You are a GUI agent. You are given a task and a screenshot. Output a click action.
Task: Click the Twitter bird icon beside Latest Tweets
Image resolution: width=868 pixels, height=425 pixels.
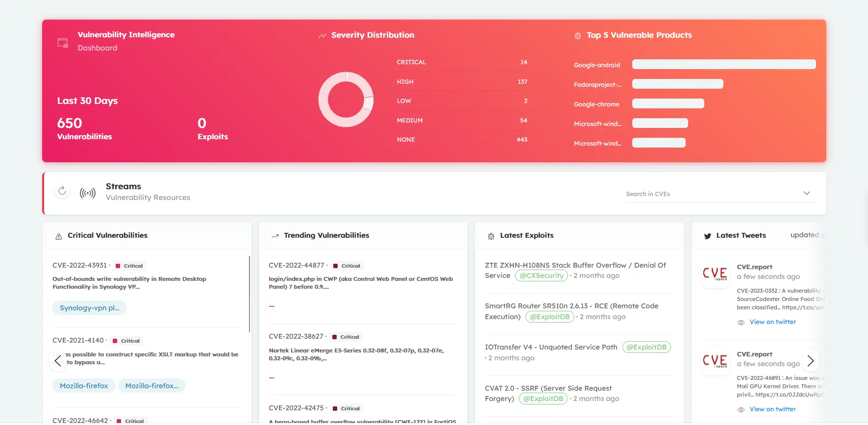(707, 236)
